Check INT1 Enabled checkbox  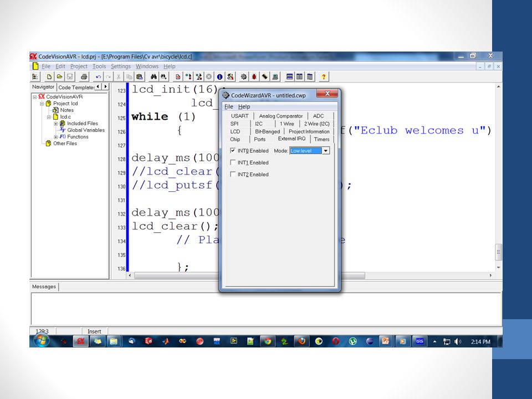233,162
